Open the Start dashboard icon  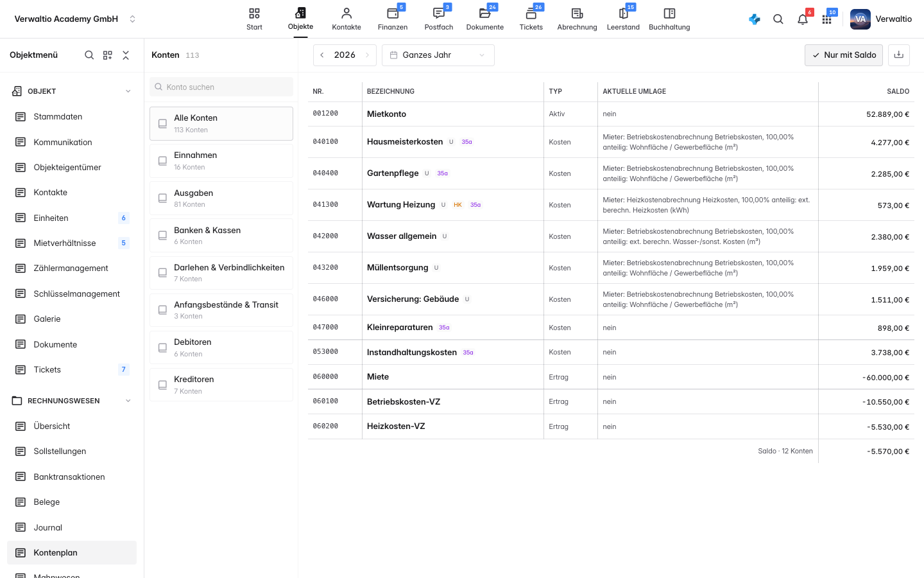pos(254,19)
